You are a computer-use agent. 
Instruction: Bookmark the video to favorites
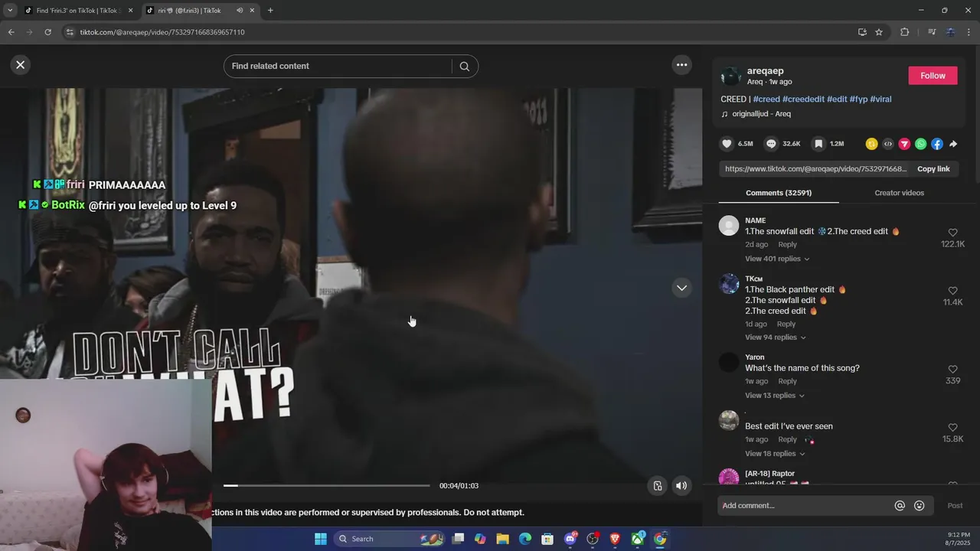(818, 144)
